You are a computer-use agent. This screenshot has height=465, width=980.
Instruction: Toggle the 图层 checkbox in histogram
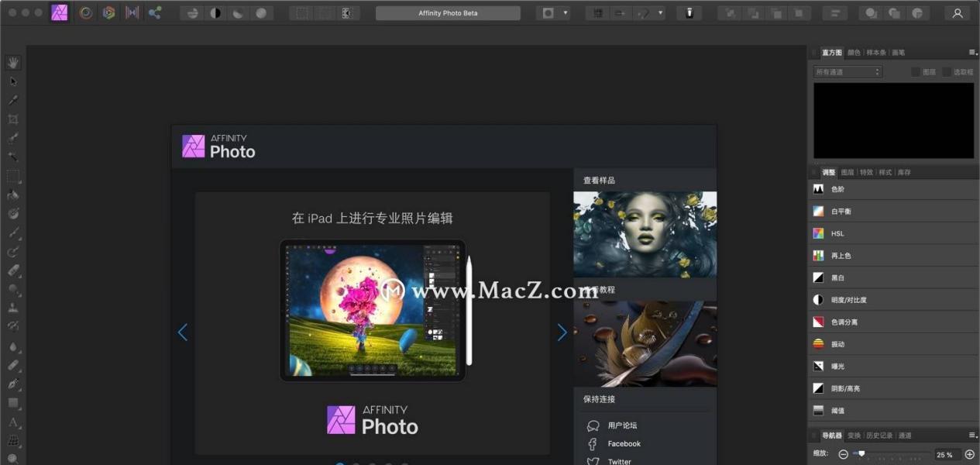point(916,72)
